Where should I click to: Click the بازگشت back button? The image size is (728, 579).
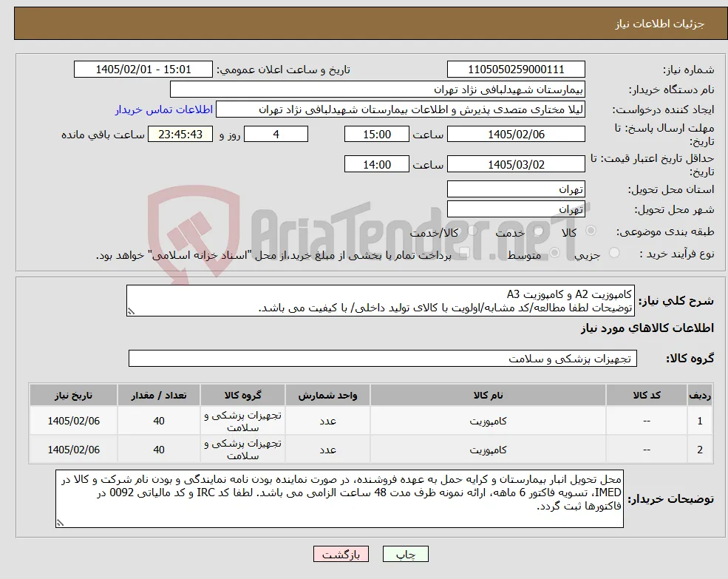pos(341,554)
